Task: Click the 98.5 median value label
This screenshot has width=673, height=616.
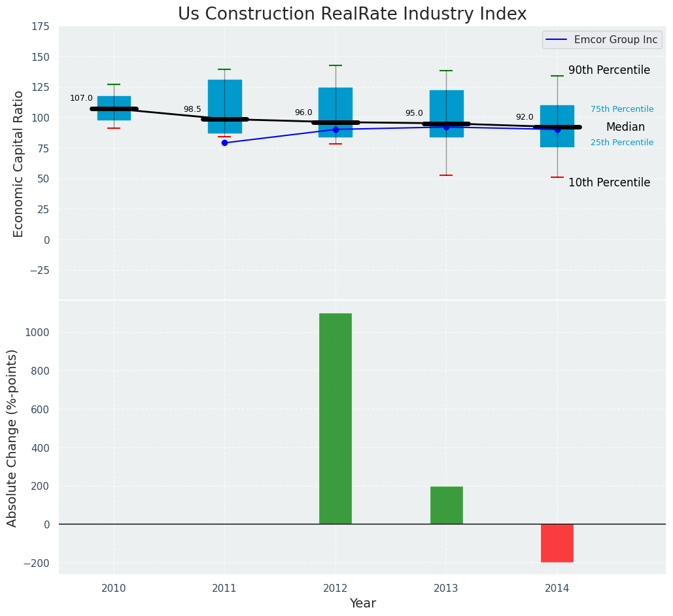Action: click(x=192, y=109)
